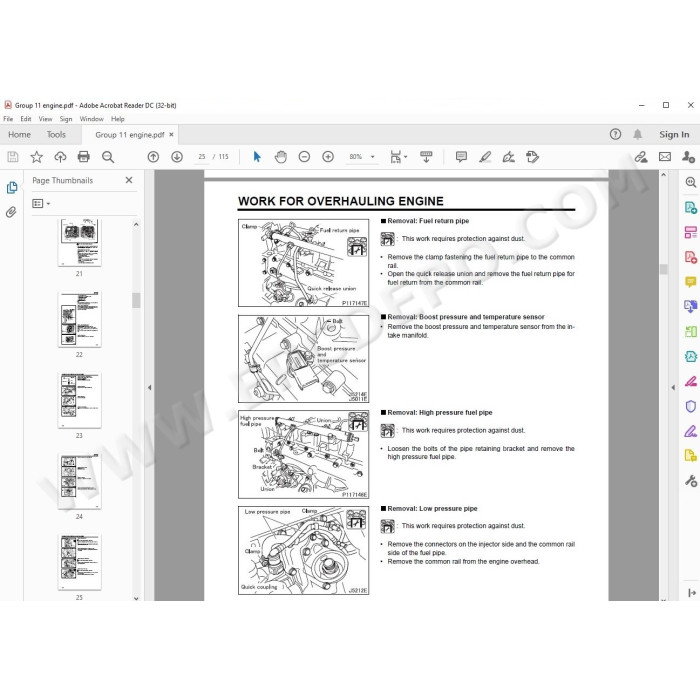Open More Tools wrench in right pane
The image size is (700, 700).
point(691,481)
